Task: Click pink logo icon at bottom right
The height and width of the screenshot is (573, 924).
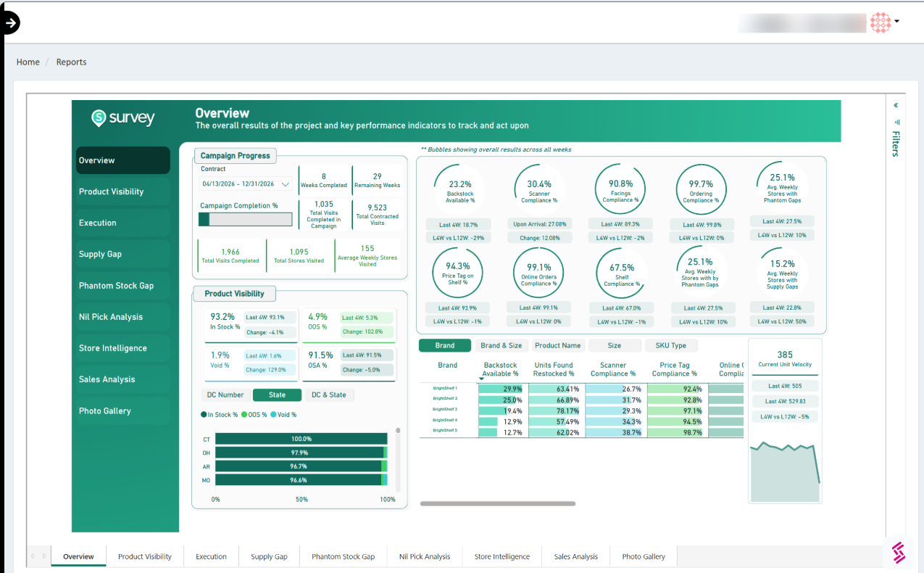Action: pos(899,553)
